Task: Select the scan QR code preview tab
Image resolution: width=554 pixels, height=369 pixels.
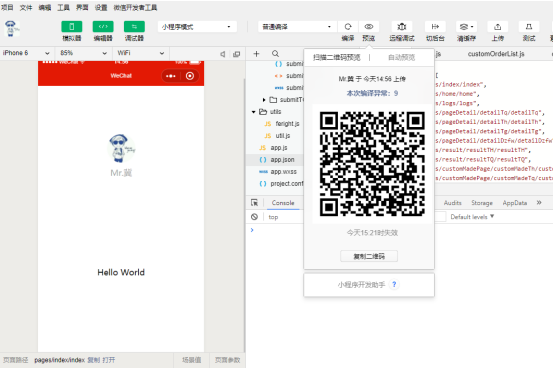Action: click(336, 57)
